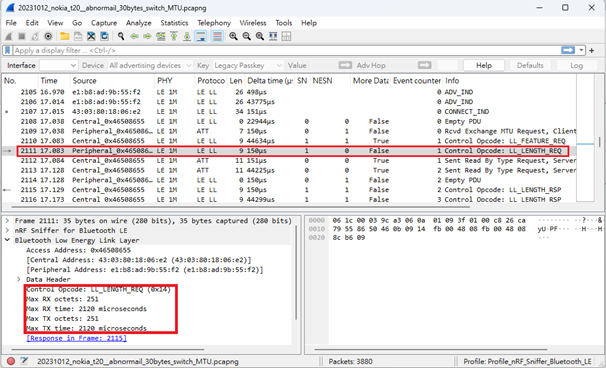Click the Delta time column header
Viewport: 606px width, 368px height.
click(x=270, y=80)
